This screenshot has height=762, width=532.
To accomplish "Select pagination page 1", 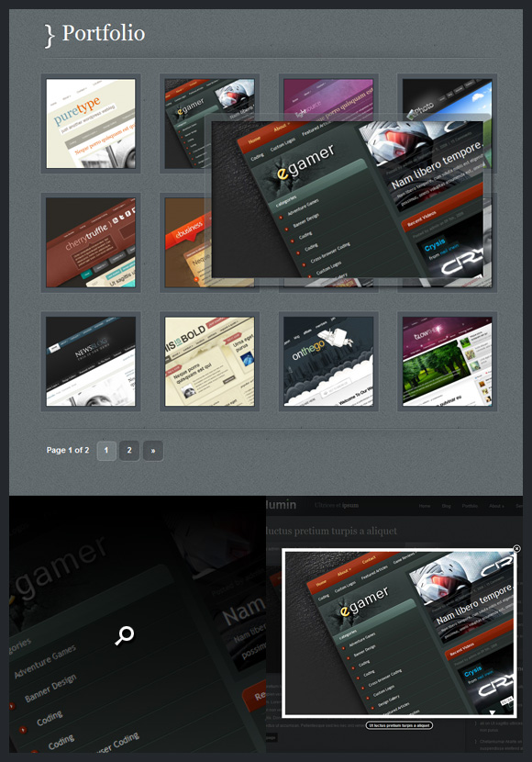I will coord(106,451).
